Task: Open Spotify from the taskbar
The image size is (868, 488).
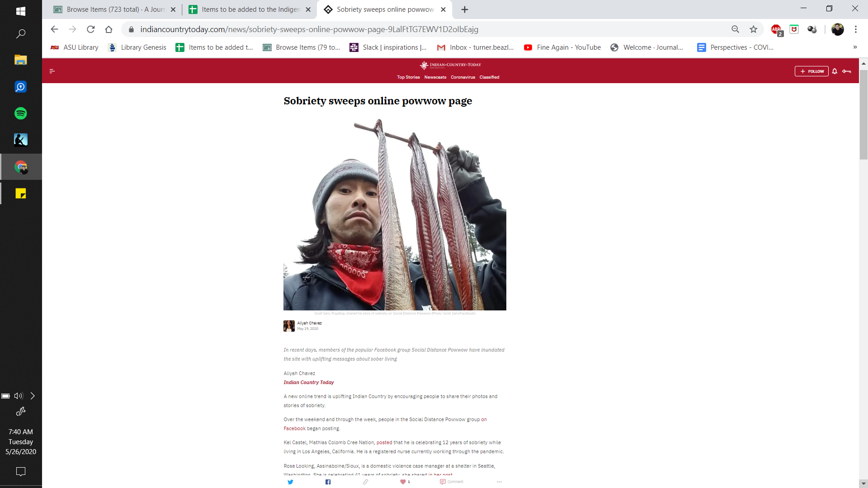Action: [21, 113]
